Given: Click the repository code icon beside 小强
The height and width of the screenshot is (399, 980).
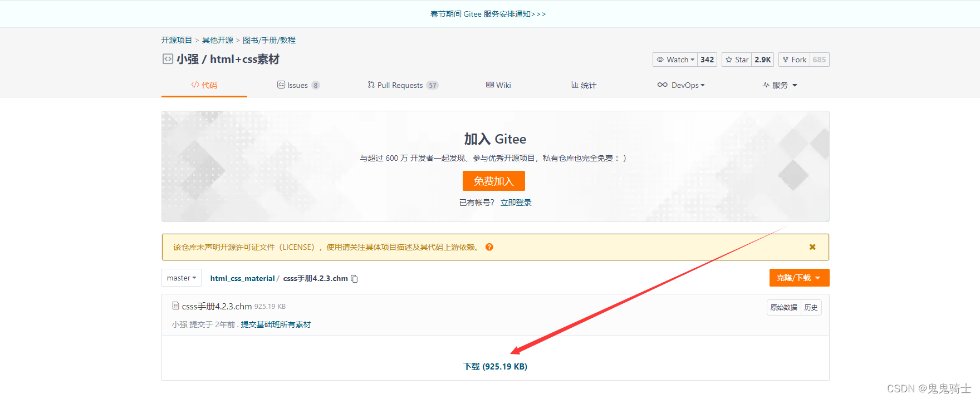Looking at the screenshot, I should (168, 58).
